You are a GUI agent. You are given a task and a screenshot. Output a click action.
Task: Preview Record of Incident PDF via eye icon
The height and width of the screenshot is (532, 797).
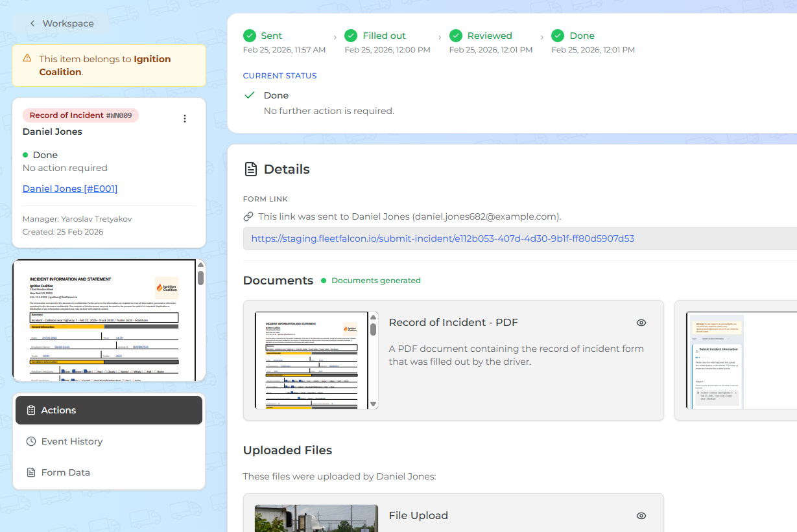click(641, 323)
